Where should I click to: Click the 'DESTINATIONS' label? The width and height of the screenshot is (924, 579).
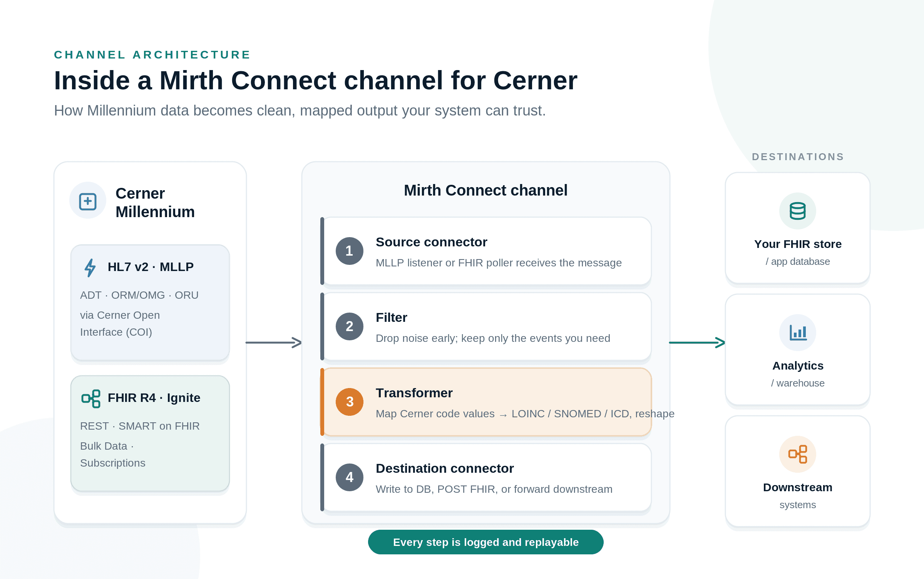coord(798,157)
